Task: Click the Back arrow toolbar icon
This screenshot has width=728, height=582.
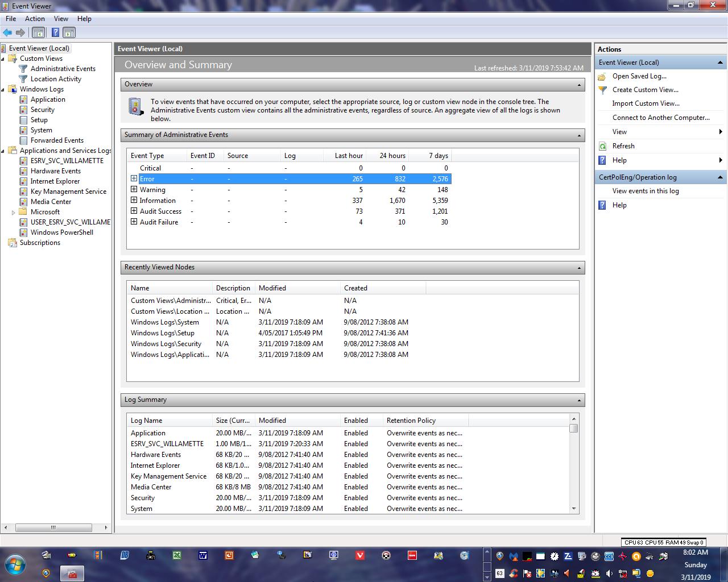Action: [7, 33]
